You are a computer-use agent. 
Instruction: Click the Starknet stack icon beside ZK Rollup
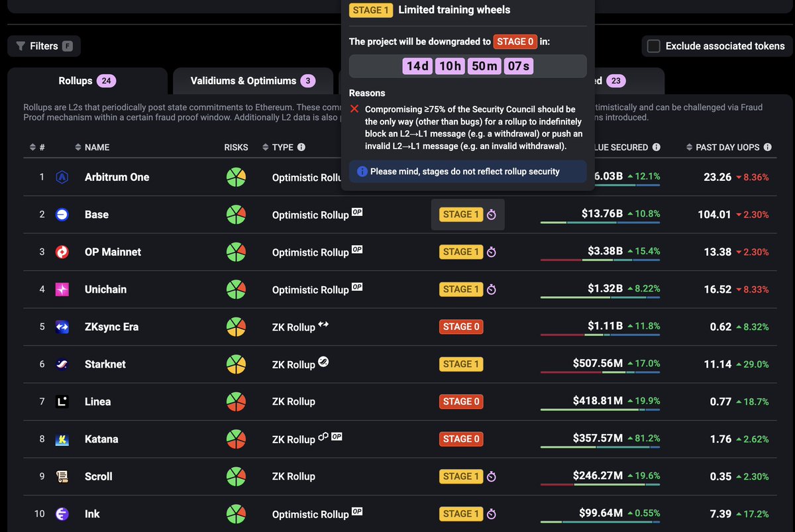point(323,362)
